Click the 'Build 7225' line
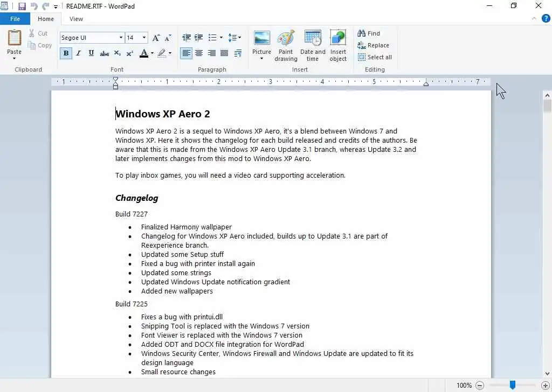Screen dimensions: 552x392 [132, 304]
